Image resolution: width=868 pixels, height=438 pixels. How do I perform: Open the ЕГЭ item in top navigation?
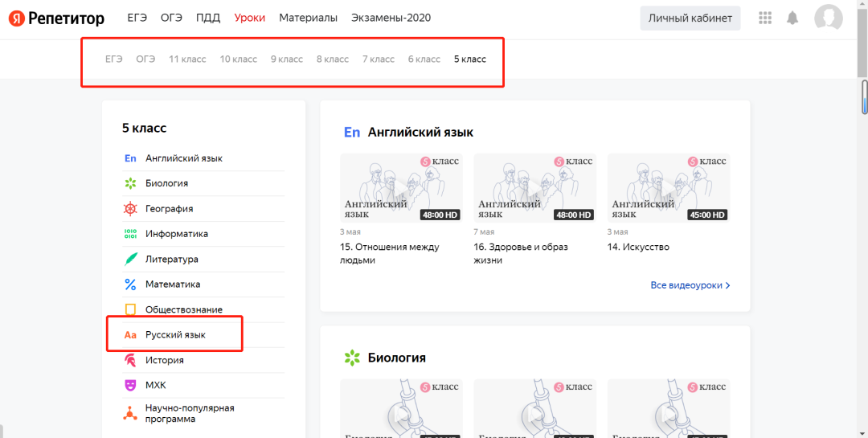(x=137, y=18)
